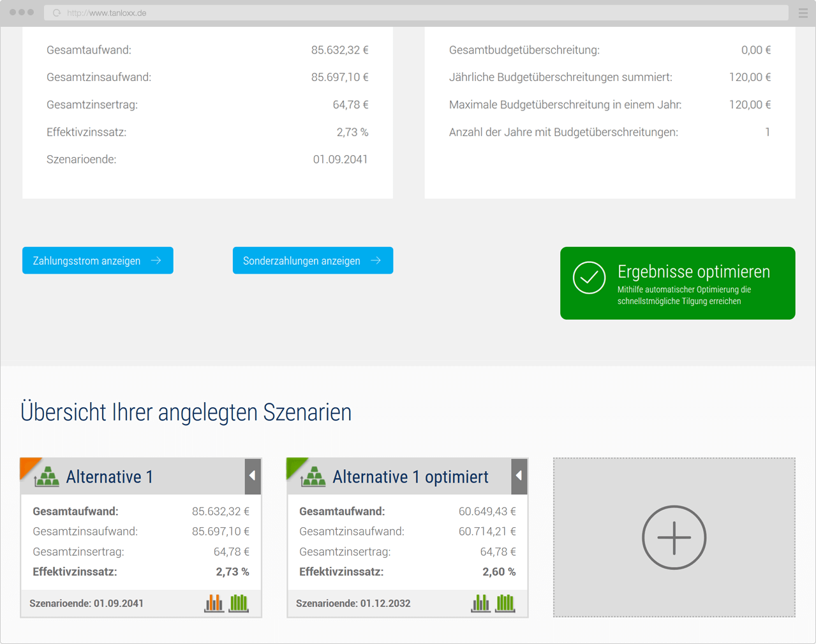Viewport: 816px width, 644px height.
Task: Click the orange corner flag on Alternative 1
Action: click(27, 465)
